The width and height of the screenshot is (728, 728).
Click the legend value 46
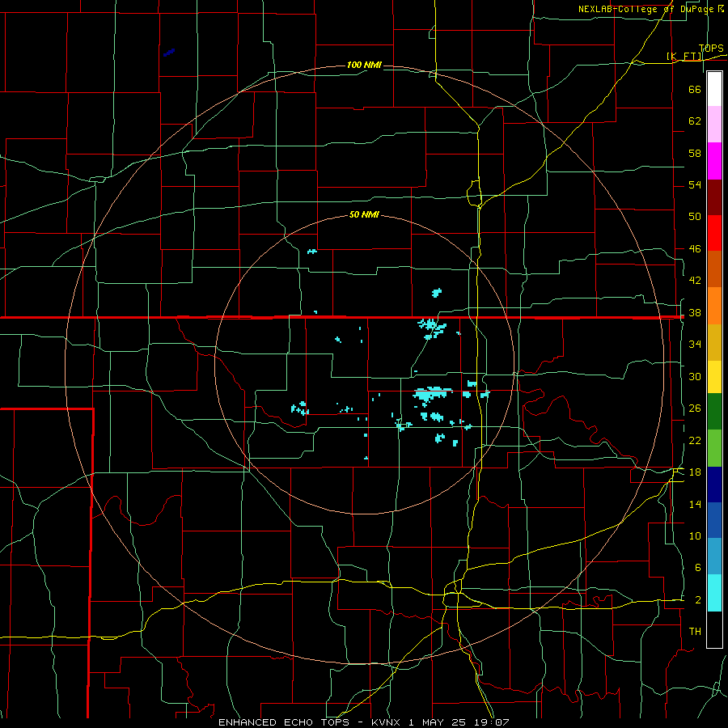tap(695, 249)
